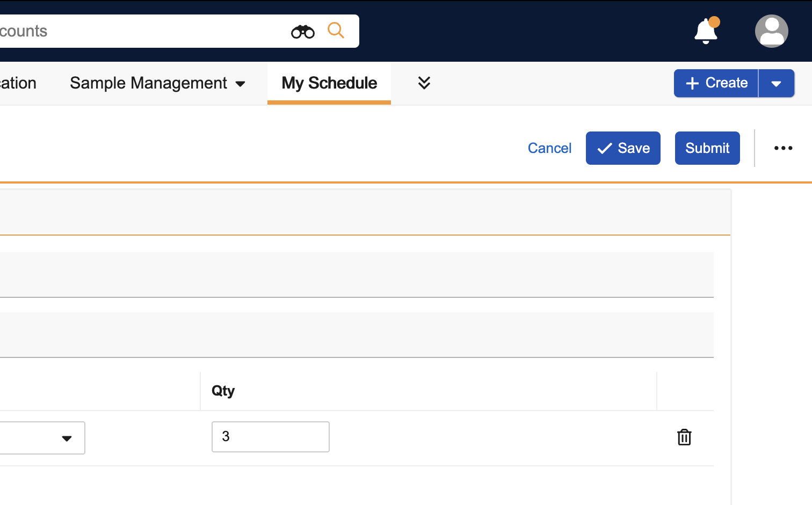812x505 pixels.
Task: Show more tabs with the double chevron
Action: [x=424, y=83]
